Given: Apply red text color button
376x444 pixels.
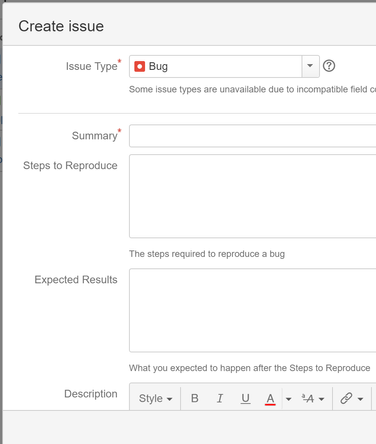Looking at the screenshot, I should coord(270,398).
